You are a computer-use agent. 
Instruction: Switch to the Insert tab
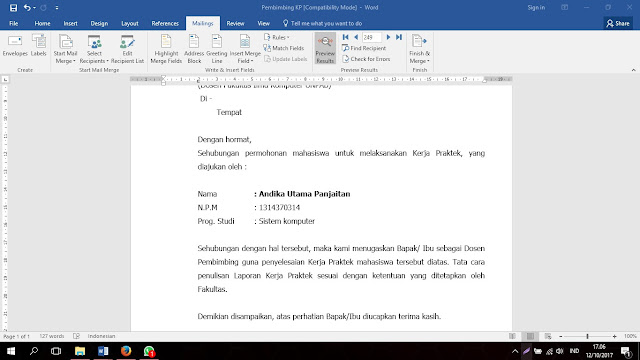tap(70, 23)
